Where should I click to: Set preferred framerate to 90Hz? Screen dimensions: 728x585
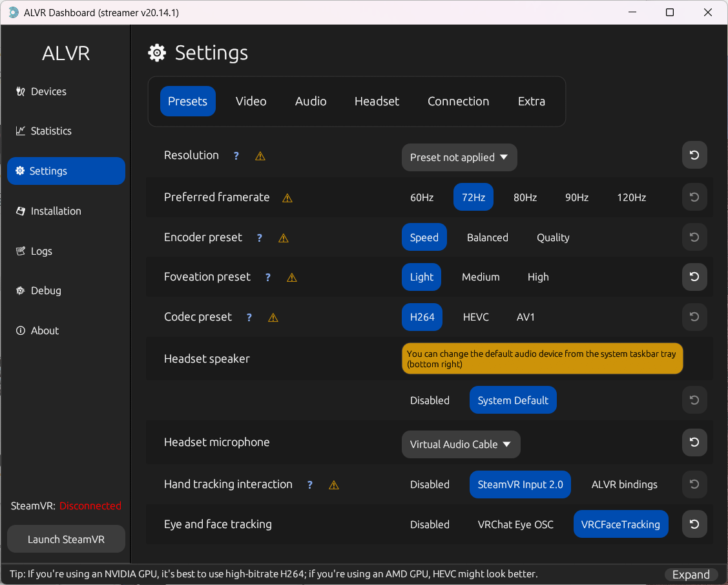click(x=576, y=197)
